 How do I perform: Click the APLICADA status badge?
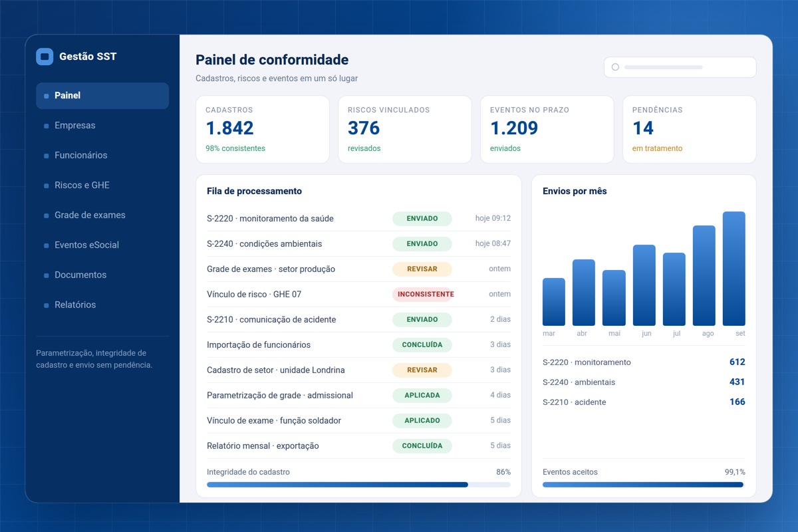tap(422, 396)
